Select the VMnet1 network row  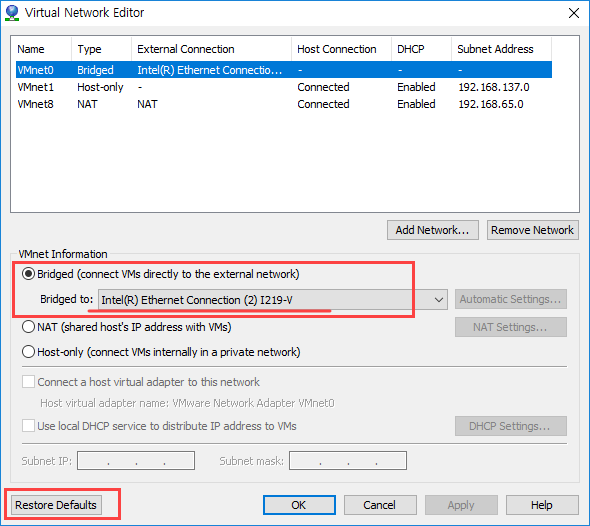[x=284, y=87]
